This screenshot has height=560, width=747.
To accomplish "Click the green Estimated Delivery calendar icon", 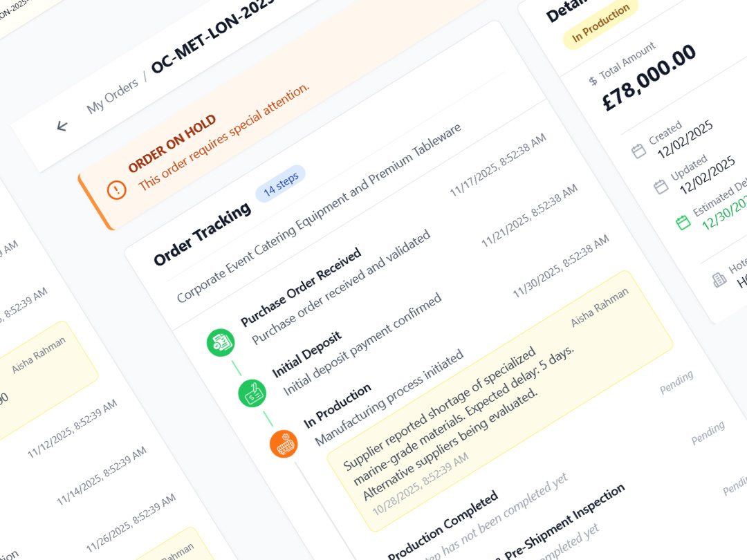I will click(x=683, y=222).
